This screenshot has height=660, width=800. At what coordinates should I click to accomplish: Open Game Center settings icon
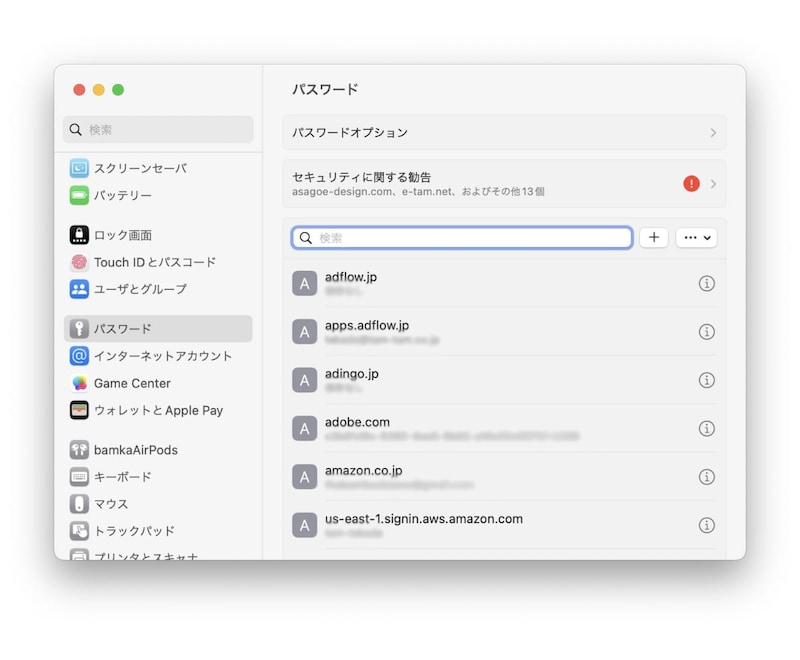[x=81, y=383]
